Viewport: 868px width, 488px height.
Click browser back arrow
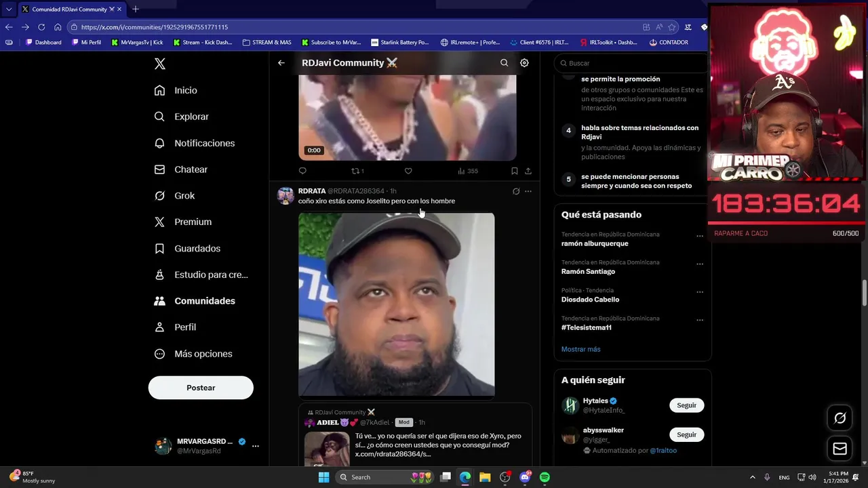(9, 27)
